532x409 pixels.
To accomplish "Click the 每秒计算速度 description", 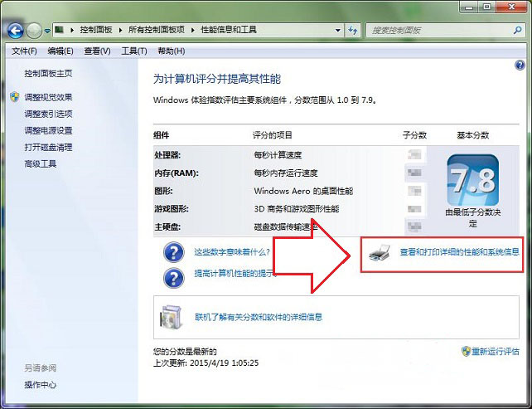I will [x=278, y=155].
